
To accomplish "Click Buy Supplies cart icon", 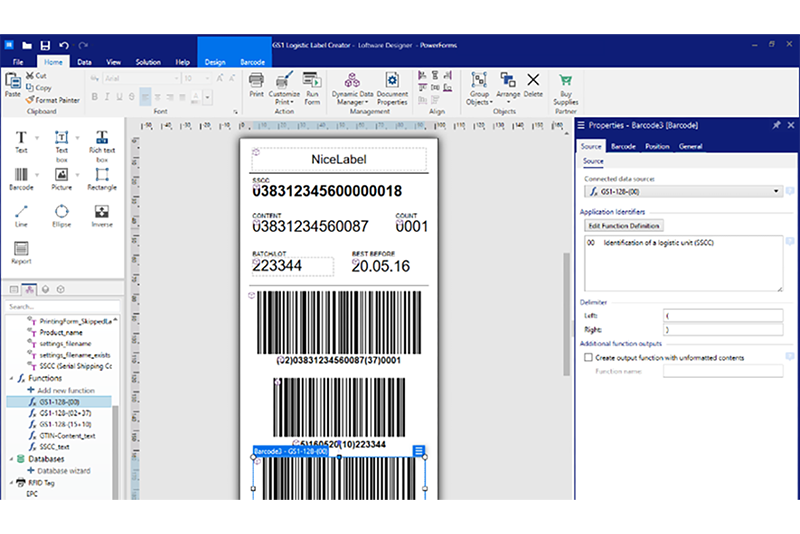I will point(565,80).
